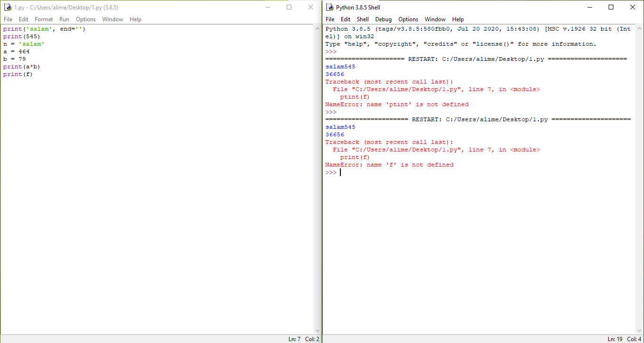The image size is (644, 343).
Task: Click the second Traceback header line in Shell
Action: (x=389, y=142)
